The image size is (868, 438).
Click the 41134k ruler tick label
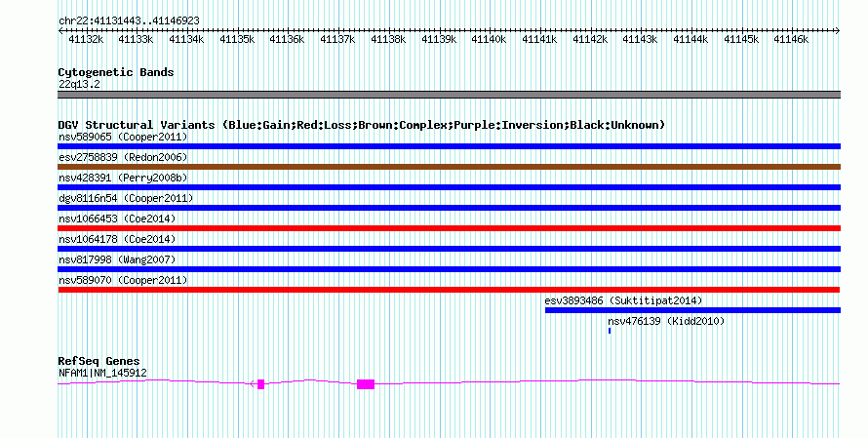pyautogui.click(x=186, y=39)
